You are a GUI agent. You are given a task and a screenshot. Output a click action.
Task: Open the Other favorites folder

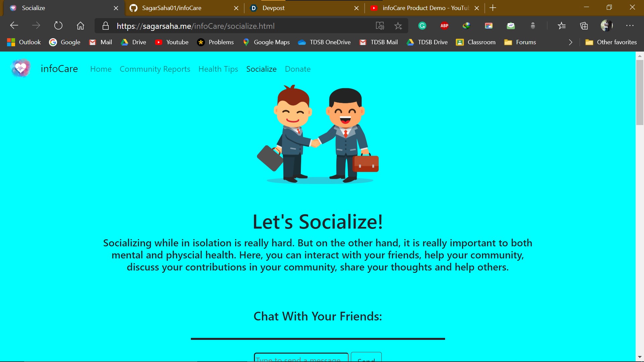point(611,42)
